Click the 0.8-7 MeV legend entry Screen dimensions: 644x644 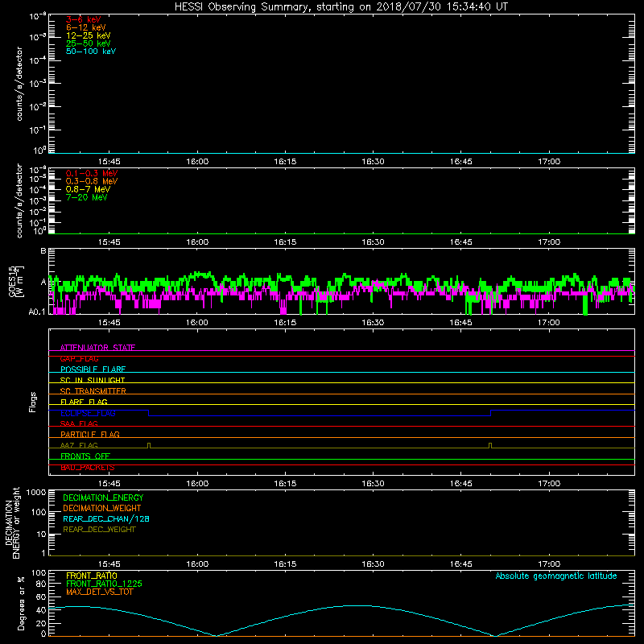pos(88,189)
